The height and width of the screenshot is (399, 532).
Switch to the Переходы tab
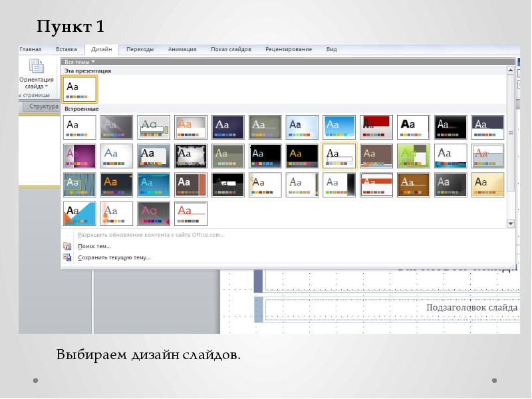coord(140,49)
